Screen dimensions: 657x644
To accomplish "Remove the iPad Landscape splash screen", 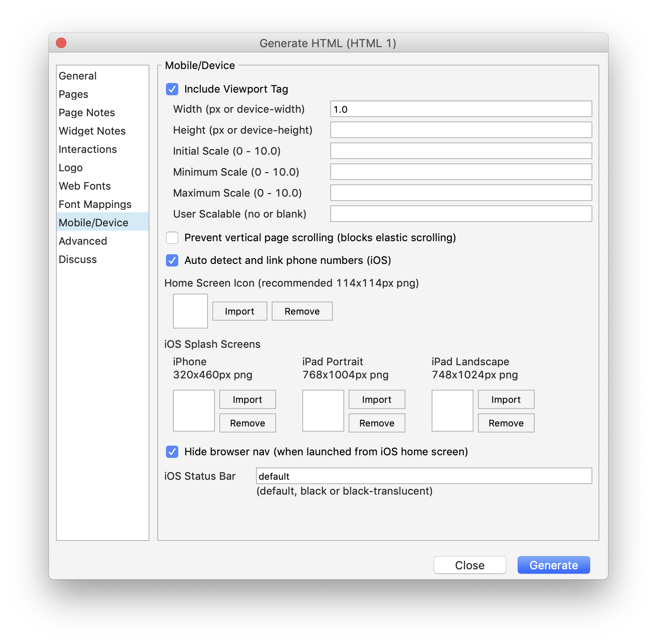I will (506, 423).
